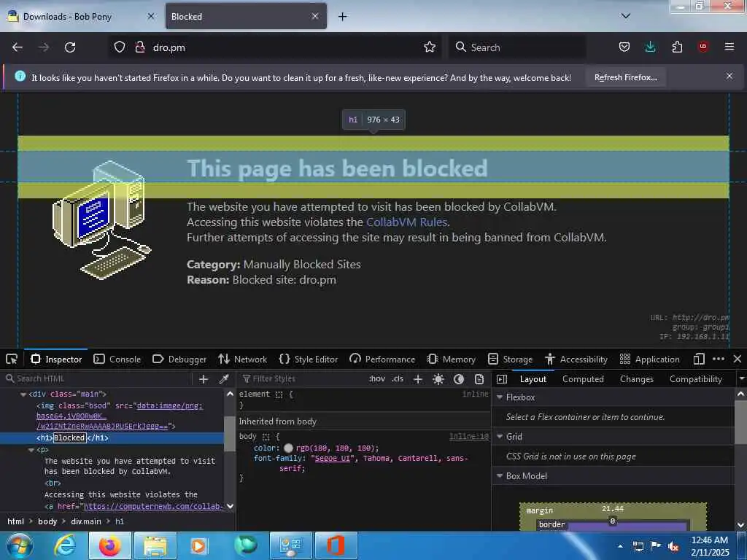Save page to Pocket
Viewport: 747px width, 560px height.
(x=624, y=47)
